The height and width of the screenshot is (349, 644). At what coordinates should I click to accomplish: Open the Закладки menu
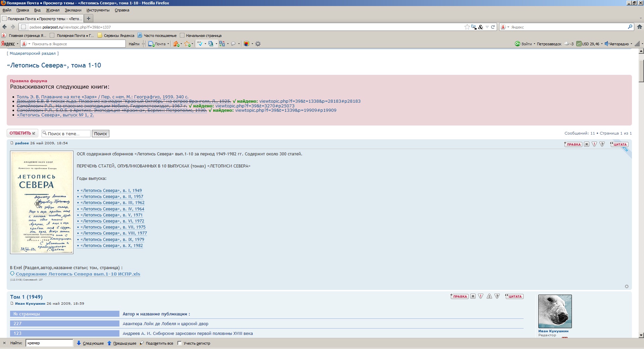tap(73, 10)
